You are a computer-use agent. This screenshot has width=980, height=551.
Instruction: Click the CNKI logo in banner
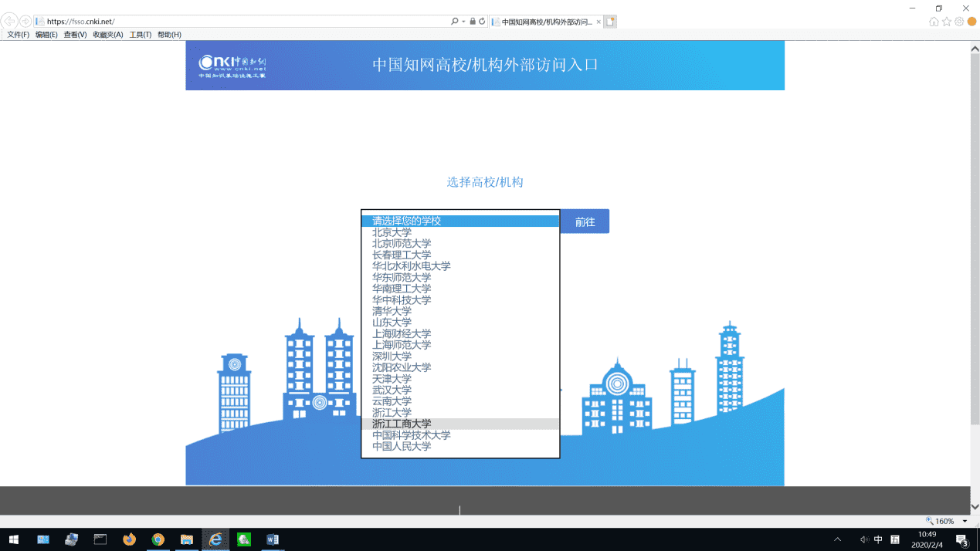click(232, 66)
